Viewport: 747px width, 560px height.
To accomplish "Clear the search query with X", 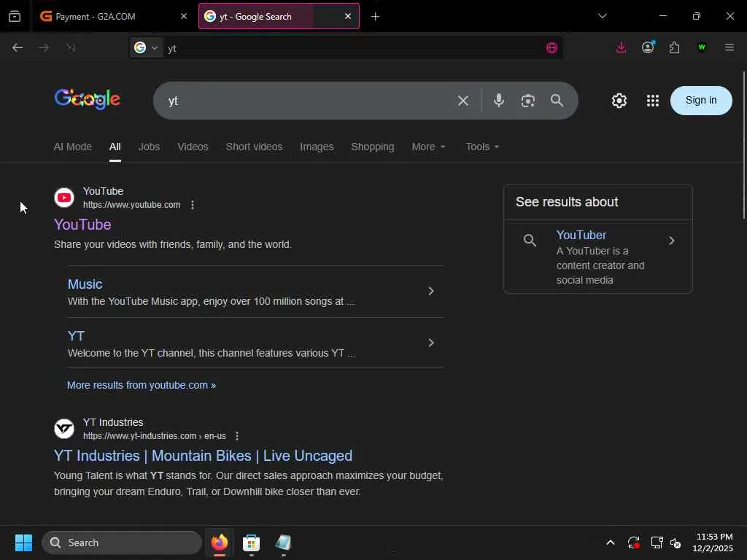I will pos(463,101).
